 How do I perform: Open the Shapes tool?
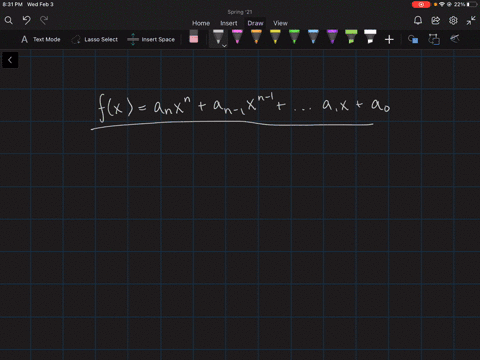coord(413,39)
